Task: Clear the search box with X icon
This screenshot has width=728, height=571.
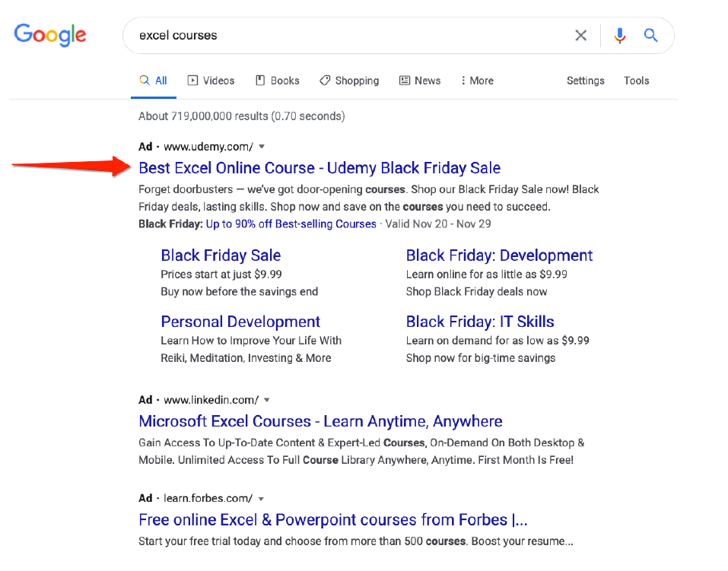Action: pos(580,35)
